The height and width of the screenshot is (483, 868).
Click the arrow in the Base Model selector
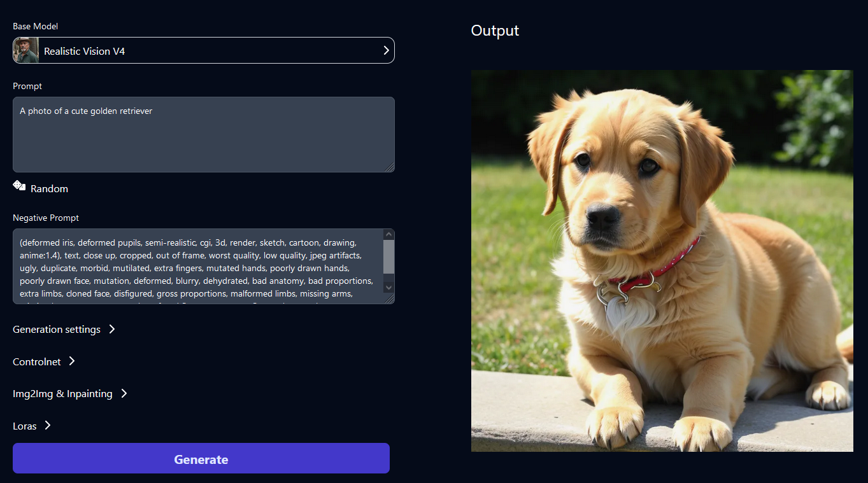pos(386,51)
